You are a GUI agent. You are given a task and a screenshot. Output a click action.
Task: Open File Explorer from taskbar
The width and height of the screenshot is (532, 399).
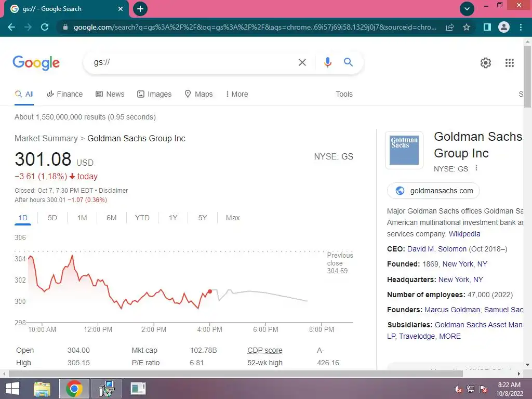(x=42, y=389)
